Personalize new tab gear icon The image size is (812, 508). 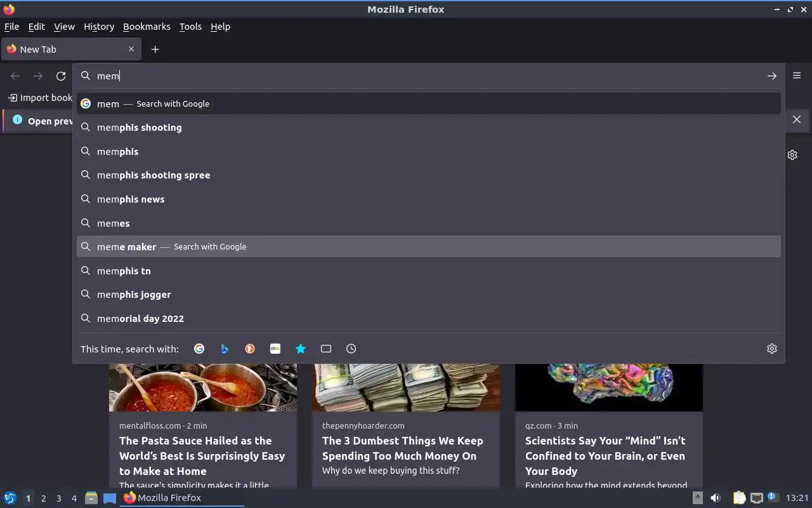792,155
